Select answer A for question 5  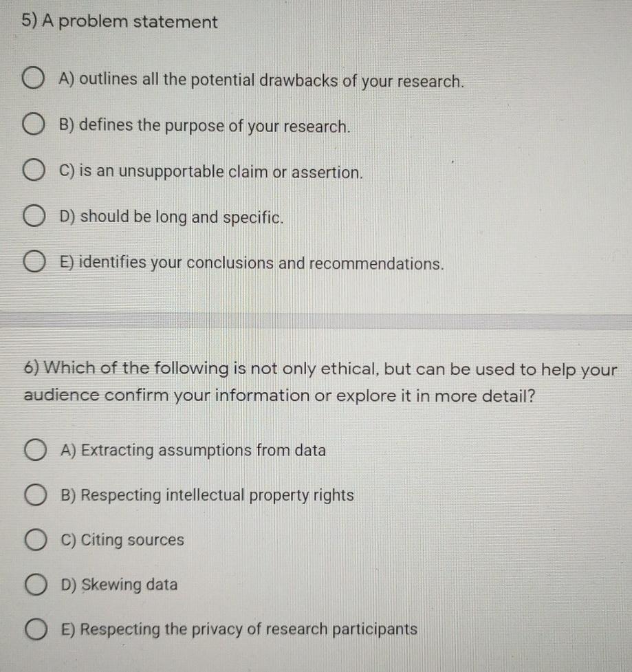point(33,78)
